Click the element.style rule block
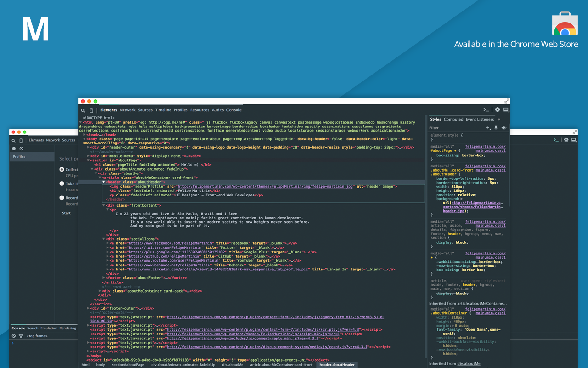This screenshot has height=368, width=588. (469, 137)
